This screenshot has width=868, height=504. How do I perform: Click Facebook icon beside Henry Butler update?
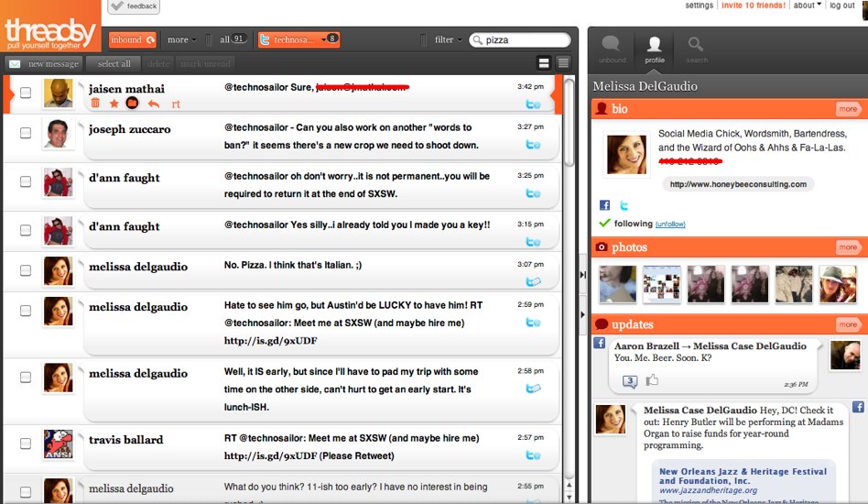[x=858, y=407]
